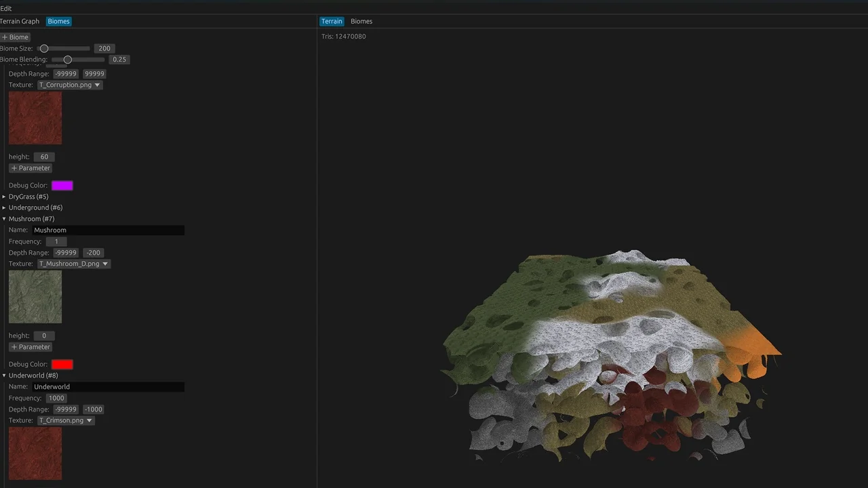Click the add Biome button
The image size is (868, 488).
point(16,37)
